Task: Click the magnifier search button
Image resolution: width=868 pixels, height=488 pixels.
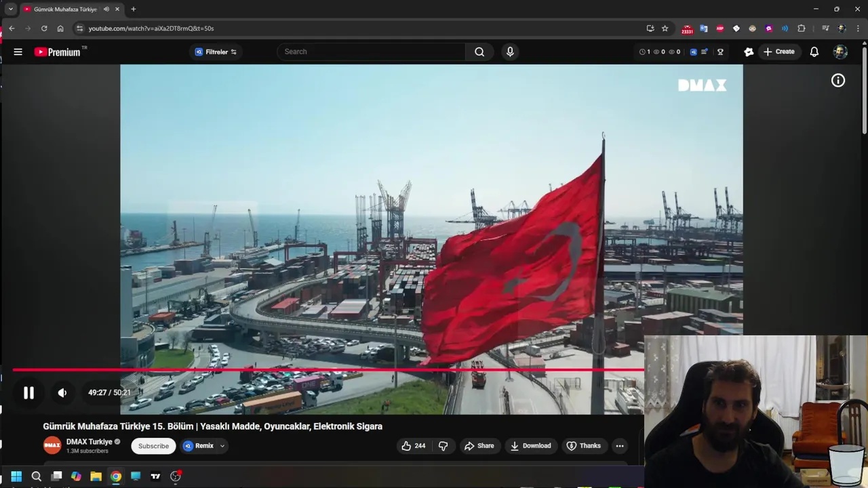Action: tap(479, 52)
